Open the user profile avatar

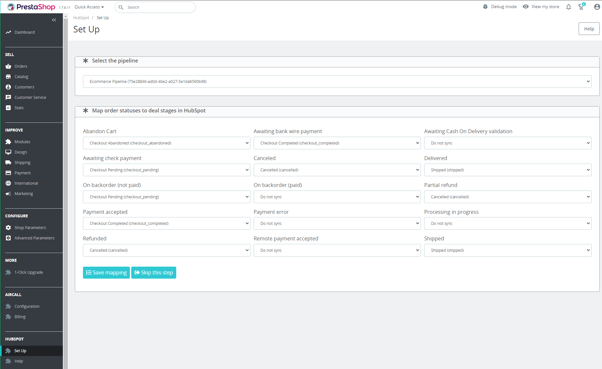tap(597, 7)
